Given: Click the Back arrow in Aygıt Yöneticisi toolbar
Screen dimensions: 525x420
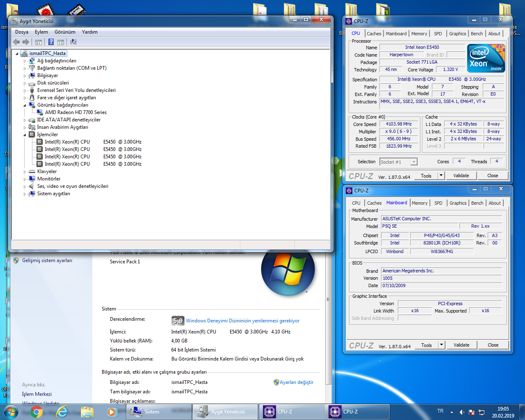Looking at the screenshot, I should pos(16,42).
